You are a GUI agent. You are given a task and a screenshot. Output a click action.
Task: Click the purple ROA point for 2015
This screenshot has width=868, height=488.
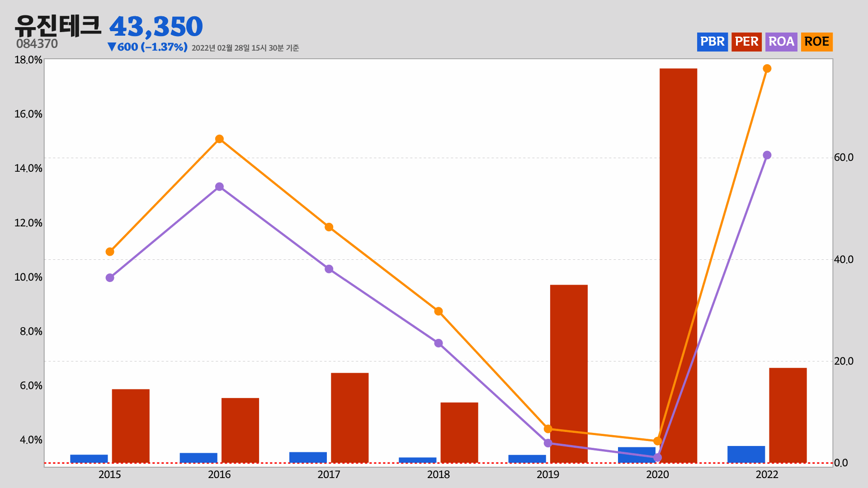[110, 278]
